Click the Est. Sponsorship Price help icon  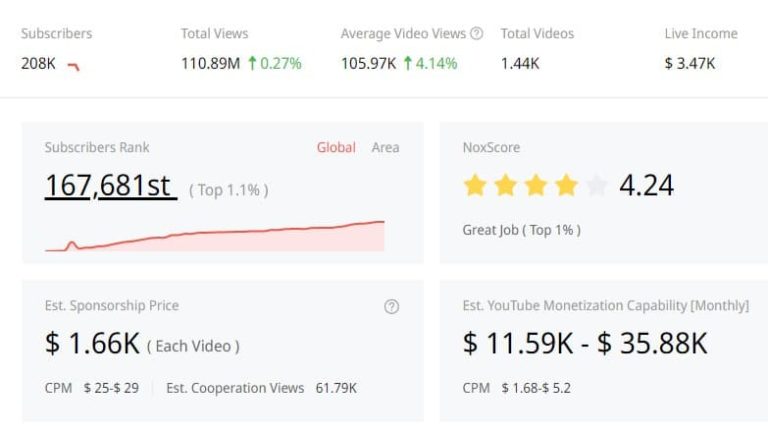(x=391, y=306)
